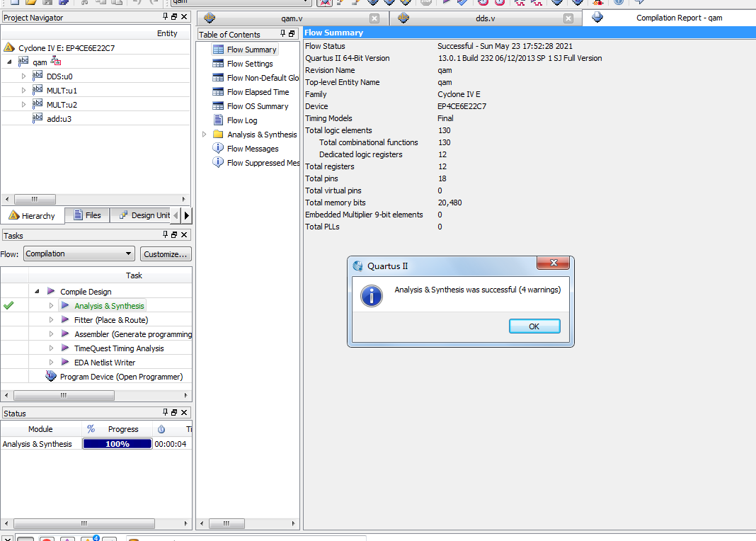
Task: Open Flow OS Summary report
Action: click(x=258, y=106)
